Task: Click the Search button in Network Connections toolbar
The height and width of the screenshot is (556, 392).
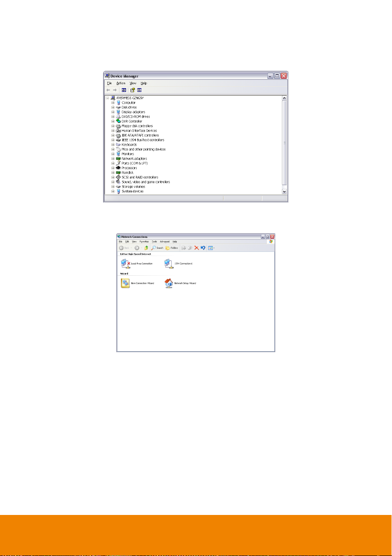Action: coord(157,248)
